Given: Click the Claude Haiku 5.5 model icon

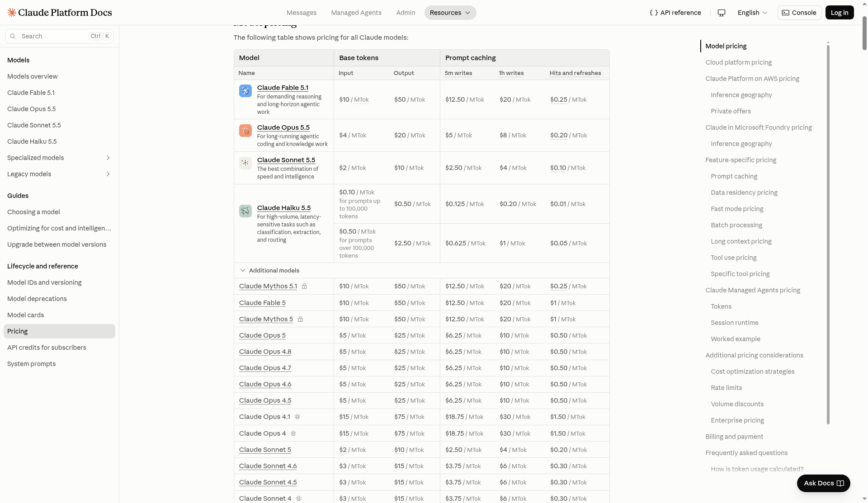Looking at the screenshot, I should (245, 211).
